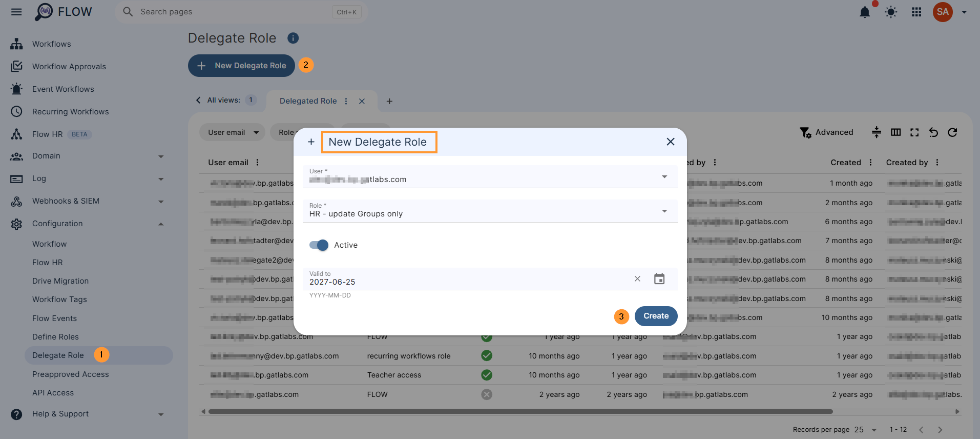Expand the account dropdown arrow beside avatar
The width and height of the screenshot is (980, 439).
tap(964, 12)
